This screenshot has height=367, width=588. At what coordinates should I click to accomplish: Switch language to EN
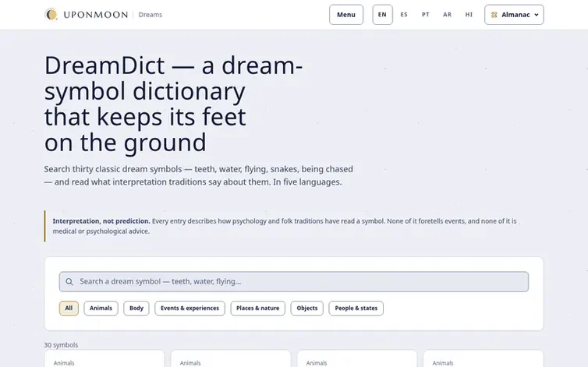(382, 15)
